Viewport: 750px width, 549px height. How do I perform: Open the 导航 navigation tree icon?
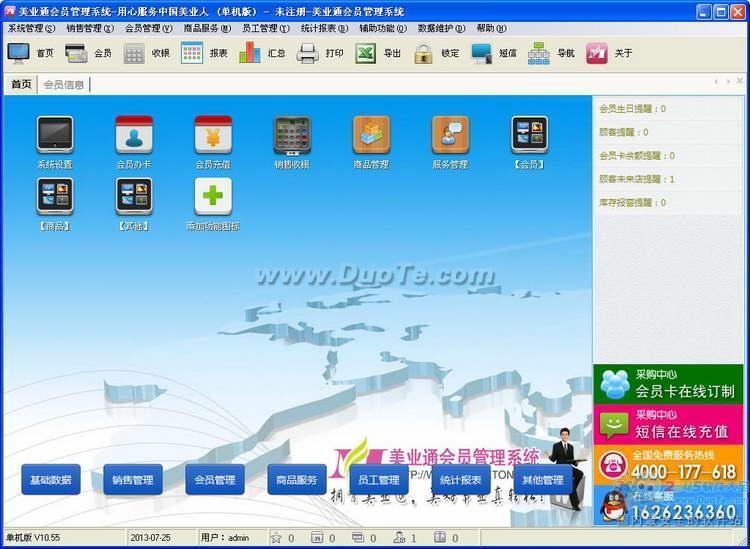tap(539, 53)
